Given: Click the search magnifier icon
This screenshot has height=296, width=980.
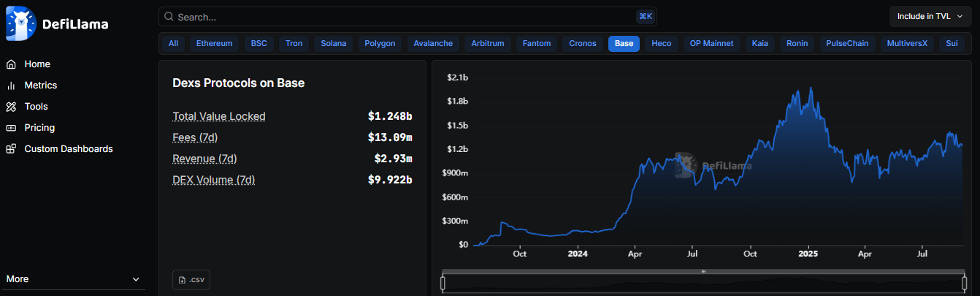Looking at the screenshot, I should [x=169, y=17].
